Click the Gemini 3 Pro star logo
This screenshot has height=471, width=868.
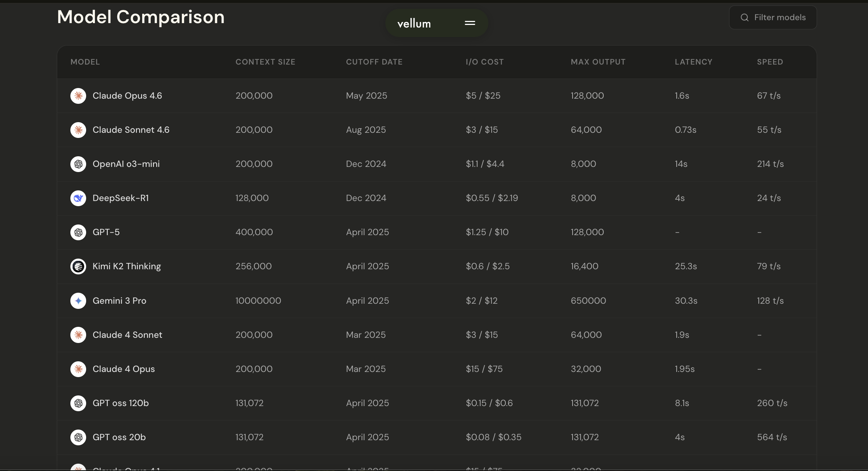click(x=78, y=301)
